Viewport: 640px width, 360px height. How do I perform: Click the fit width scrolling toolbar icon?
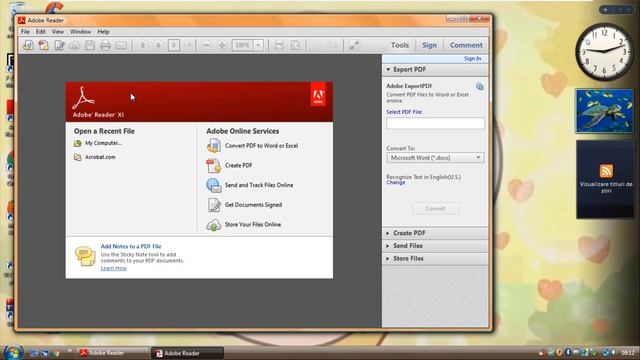(279, 45)
